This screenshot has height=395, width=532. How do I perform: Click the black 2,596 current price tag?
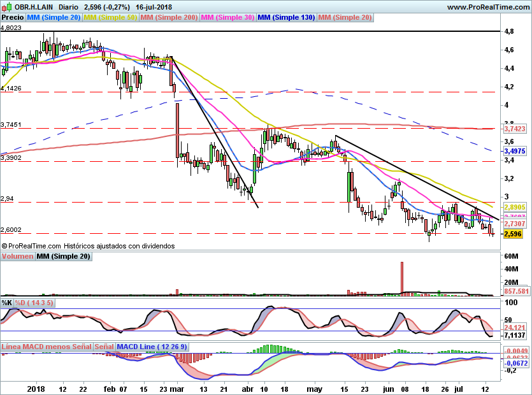click(x=512, y=234)
